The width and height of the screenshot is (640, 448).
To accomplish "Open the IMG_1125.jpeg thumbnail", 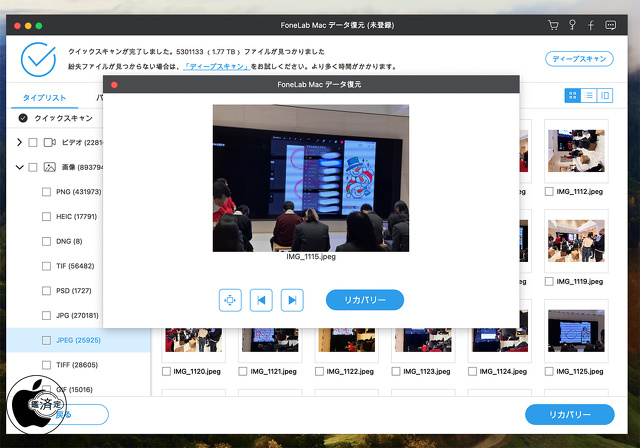I will (x=576, y=330).
